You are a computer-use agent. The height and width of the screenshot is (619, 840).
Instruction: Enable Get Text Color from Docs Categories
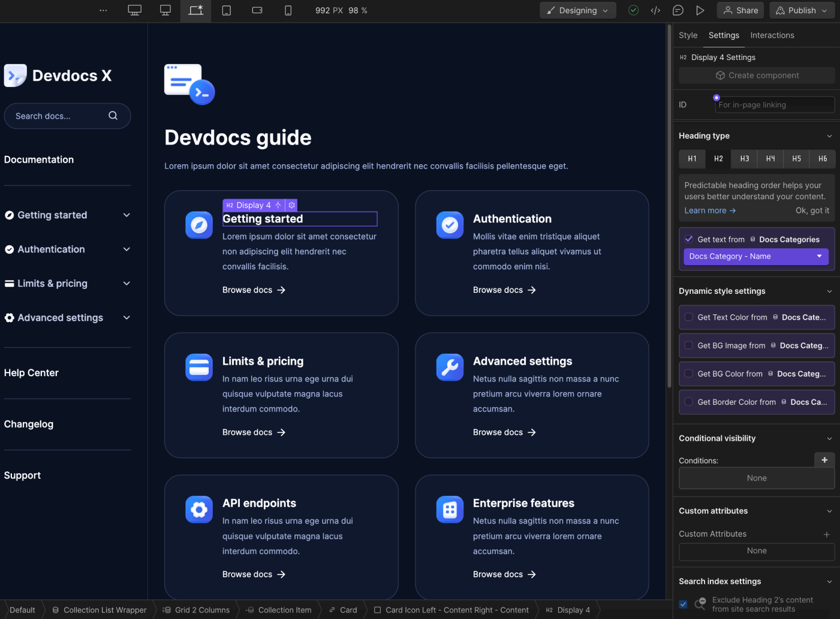[688, 317]
